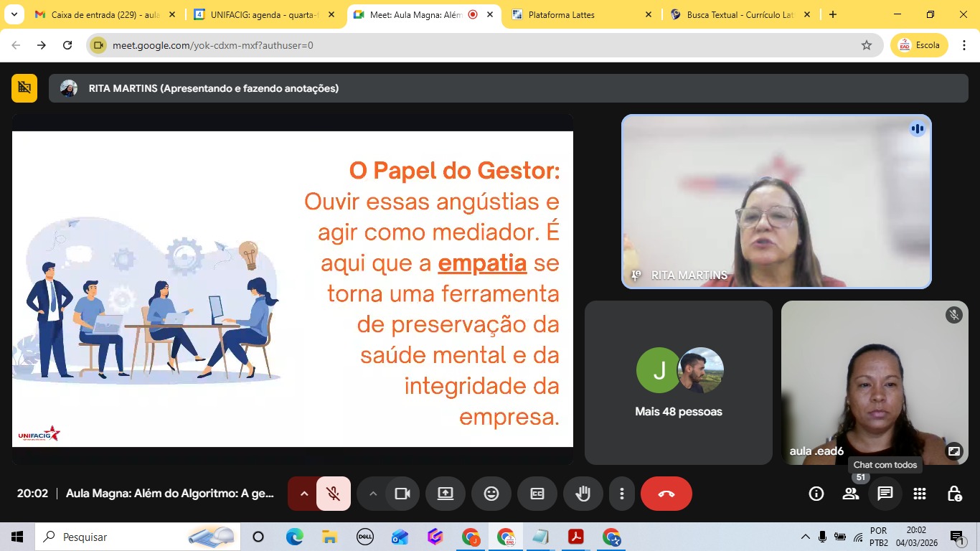The image size is (980, 551).
Task: Click the Mais 48 pessoas tile
Action: pos(678,382)
